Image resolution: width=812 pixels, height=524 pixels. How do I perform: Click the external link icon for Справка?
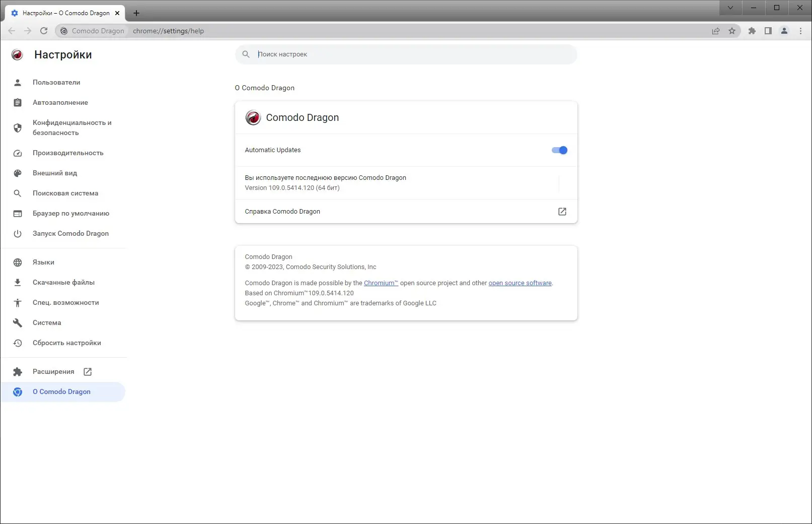(562, 211)
